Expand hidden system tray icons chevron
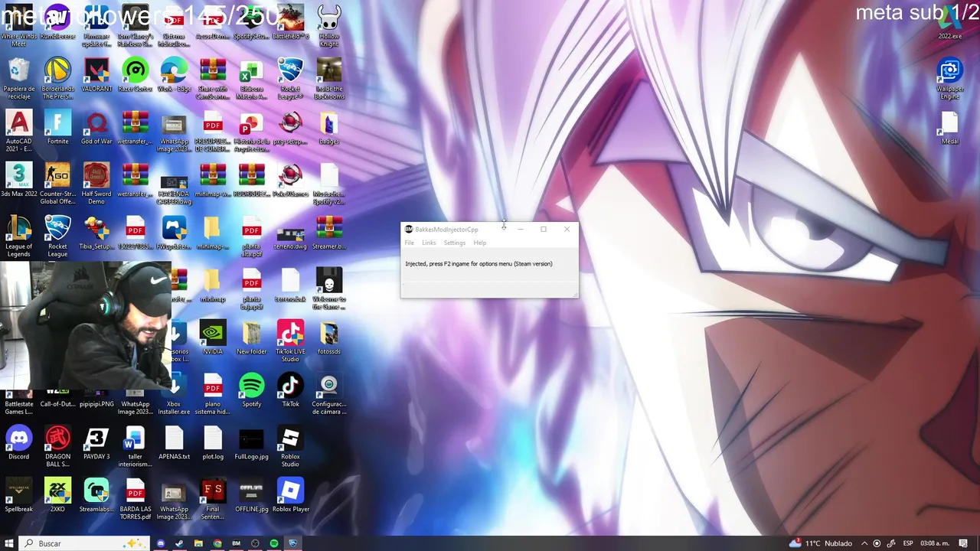This screenshot has width=980, height=551. pos(864,543)
